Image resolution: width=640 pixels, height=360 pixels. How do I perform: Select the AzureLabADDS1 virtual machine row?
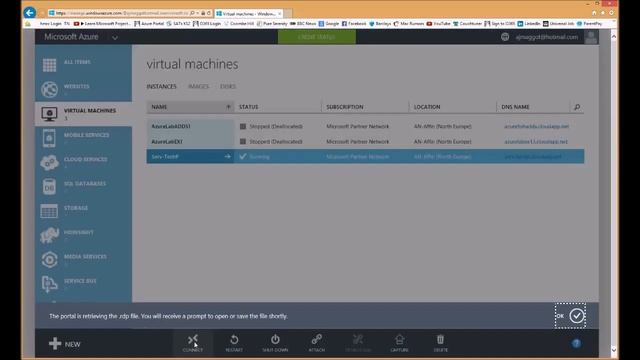point(365,126)
